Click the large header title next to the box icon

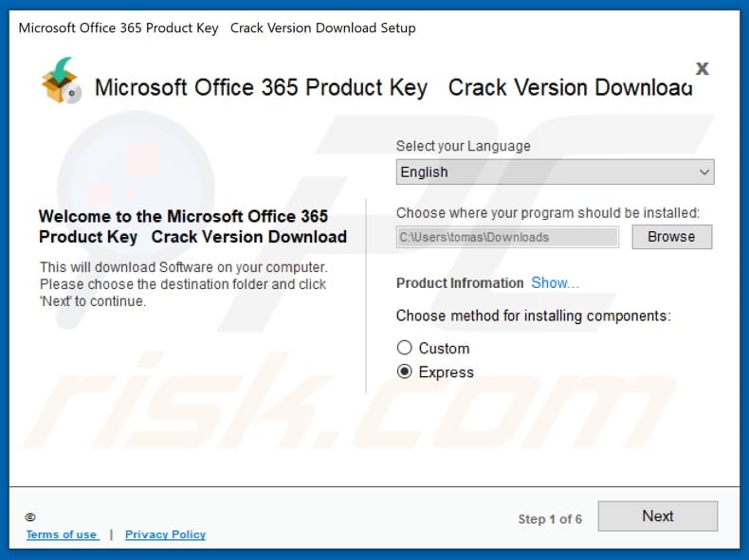pos(393,88)
